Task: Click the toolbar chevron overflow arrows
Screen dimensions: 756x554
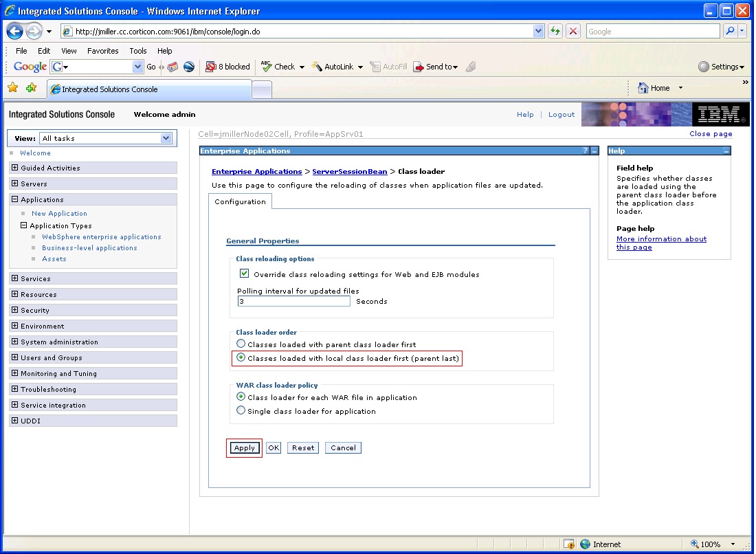Action: (x=746, y=82)
